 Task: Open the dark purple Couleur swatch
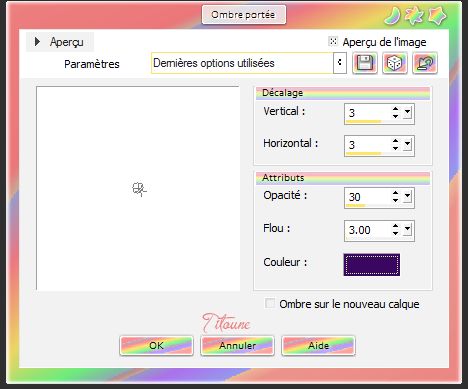click(372, 265)
